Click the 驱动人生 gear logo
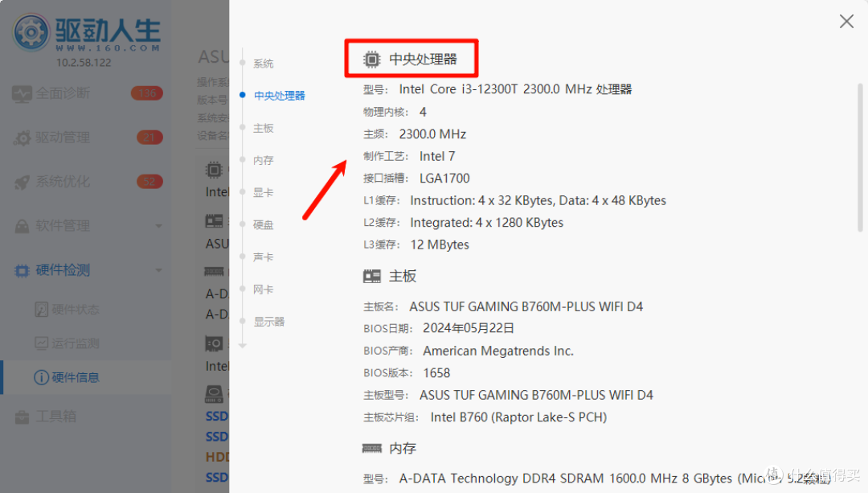Screen dimensions: 868x493 click(31, 32)
